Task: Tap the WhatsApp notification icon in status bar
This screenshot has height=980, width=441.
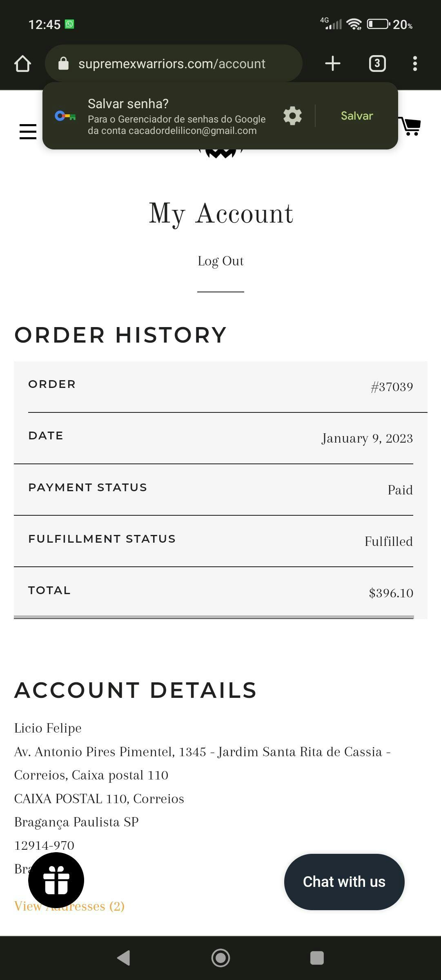Action: point(70,24)
